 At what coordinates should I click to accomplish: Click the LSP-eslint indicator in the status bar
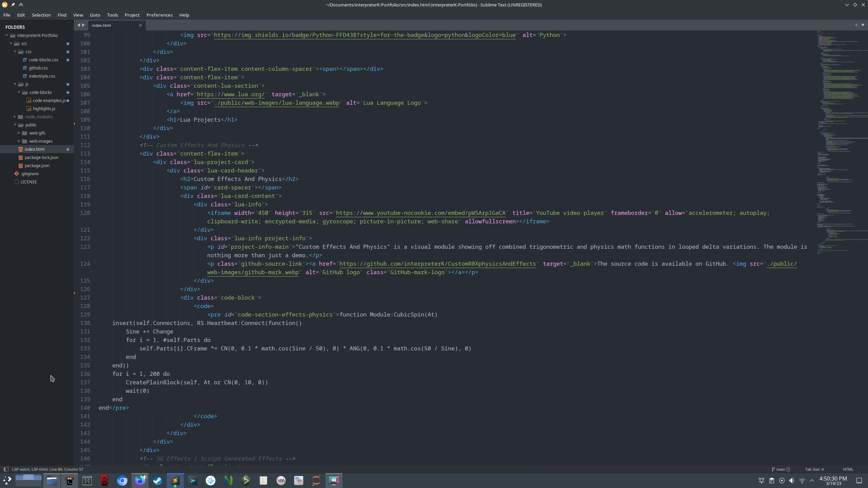tap(47, 469)
